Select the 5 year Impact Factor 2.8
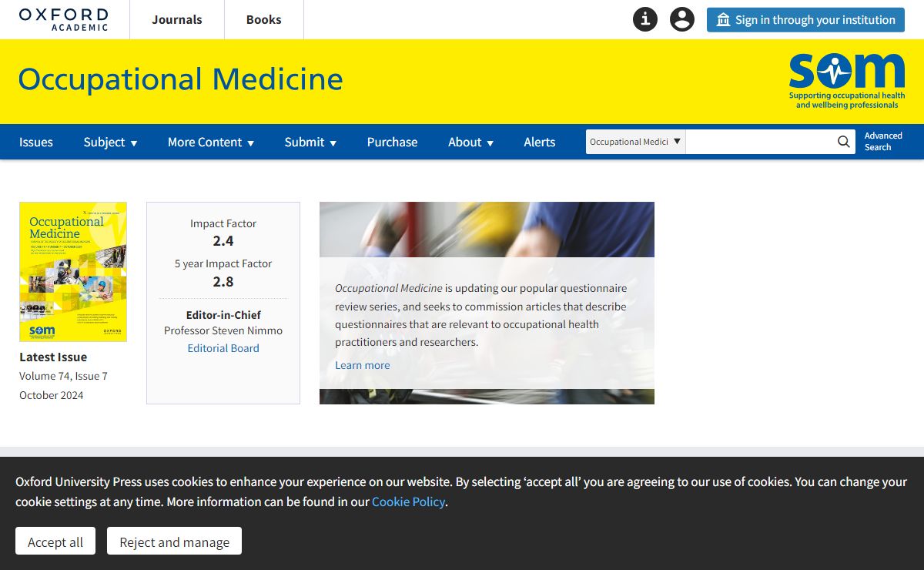The width and height of the screenshot is (924, 570). 223,281
